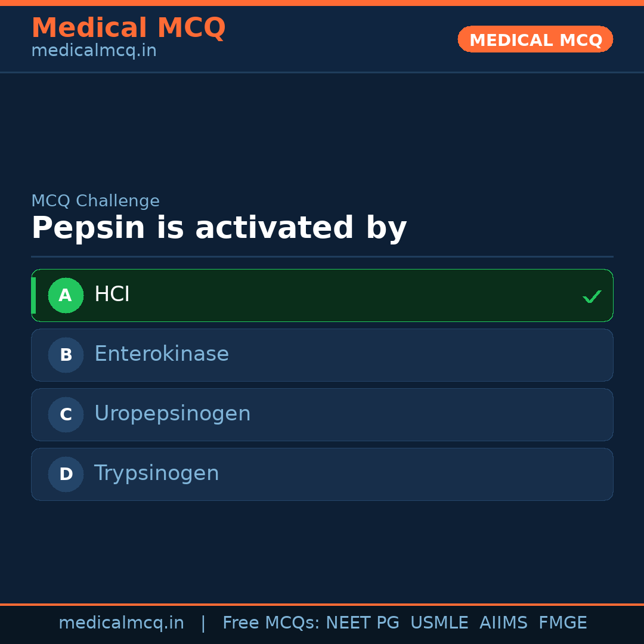Open medicalmcq.in link in the footer
This screenshot has height=644, width=644.
click(x=121, y=623)
